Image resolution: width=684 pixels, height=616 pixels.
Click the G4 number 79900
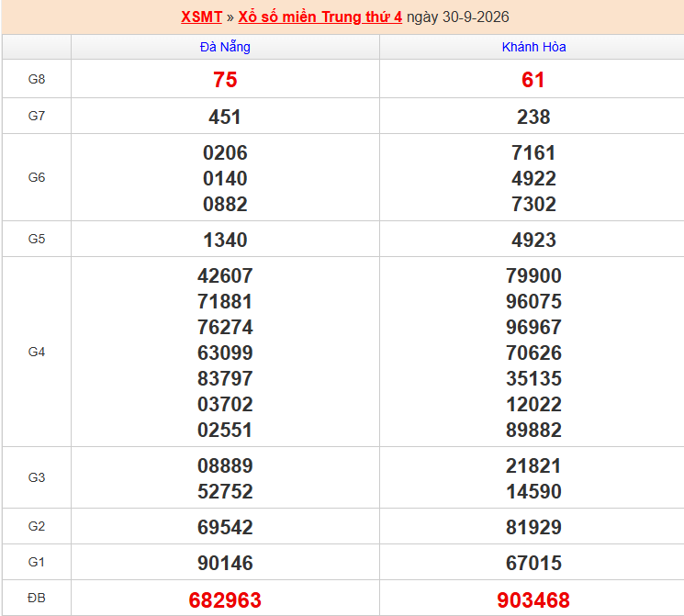pyautogui.click(x=533, y=275)
